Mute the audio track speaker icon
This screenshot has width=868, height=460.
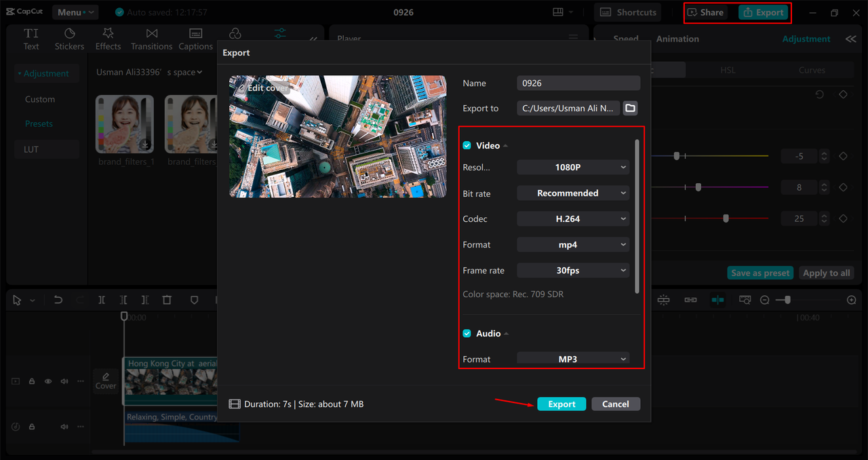tap(64, 427)
